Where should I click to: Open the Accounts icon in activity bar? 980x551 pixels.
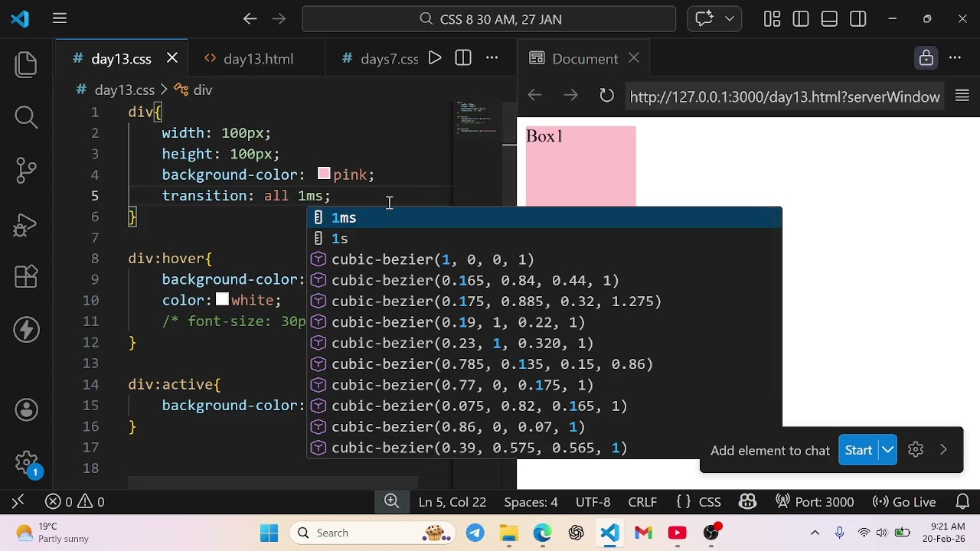(26, 410)
